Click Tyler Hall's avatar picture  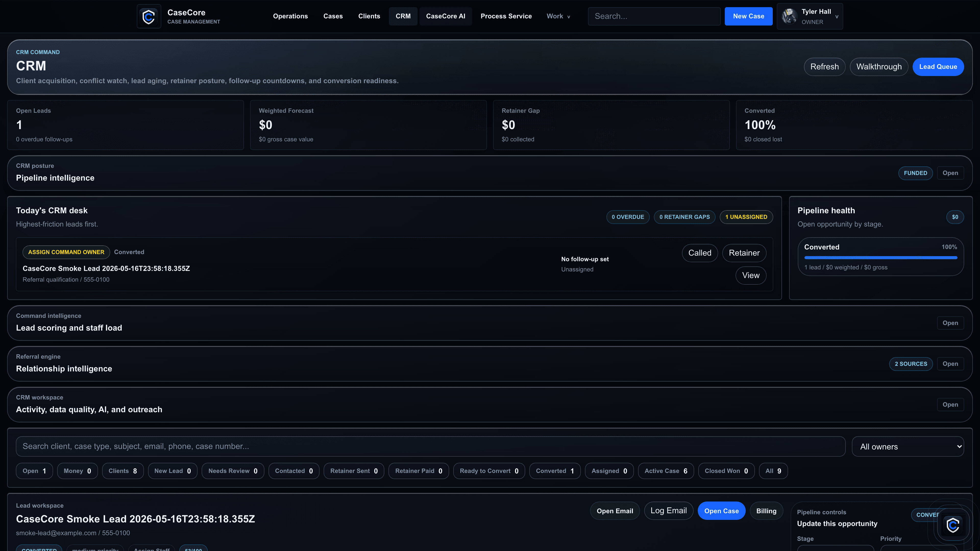tap(789, 16)
